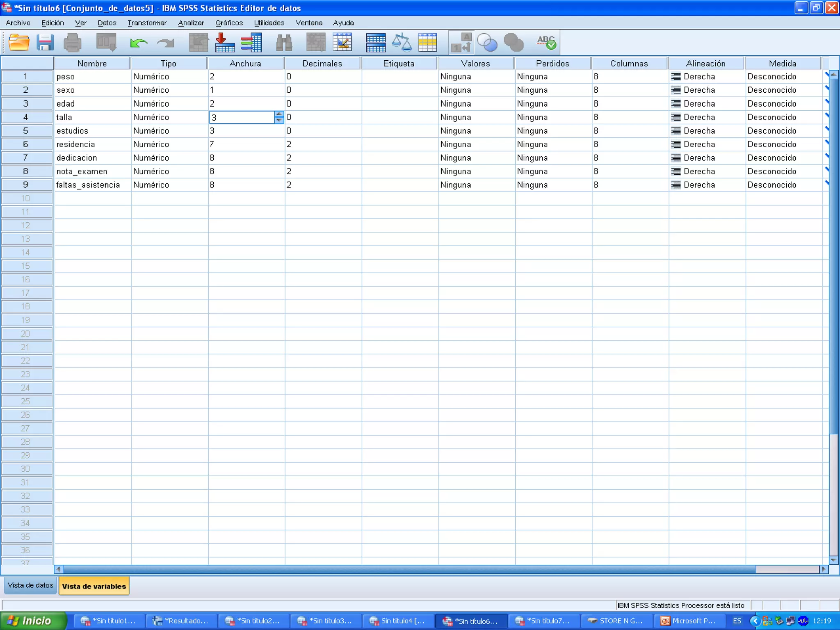Click the green Undo arrow icon
Viewport: 840px width, 630px height.
(x=139, y=42)
